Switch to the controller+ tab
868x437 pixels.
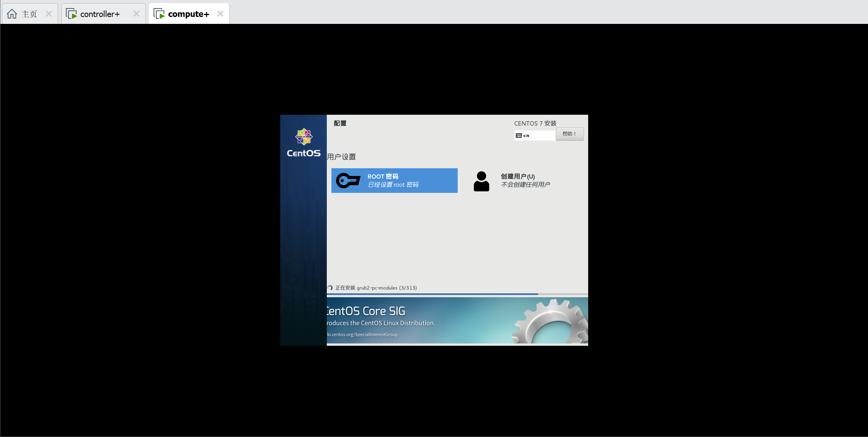tap(103, 14)
